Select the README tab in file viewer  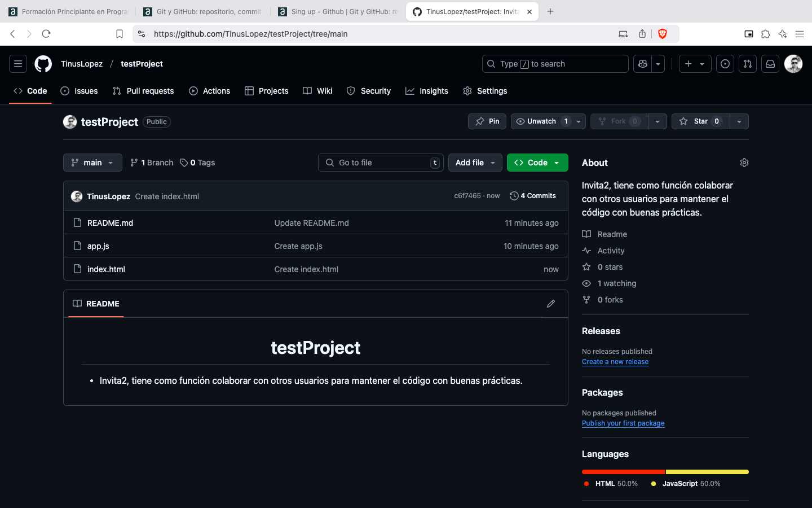click(96, 304)
